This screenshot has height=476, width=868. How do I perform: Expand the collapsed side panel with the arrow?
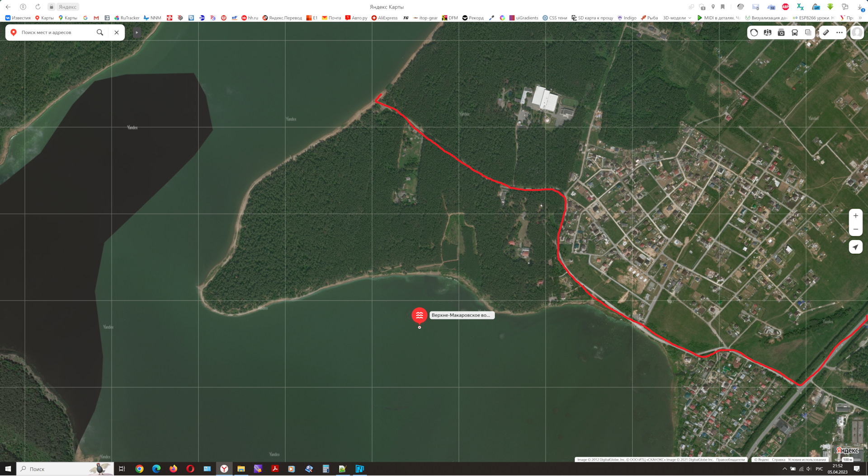point(137,33)
